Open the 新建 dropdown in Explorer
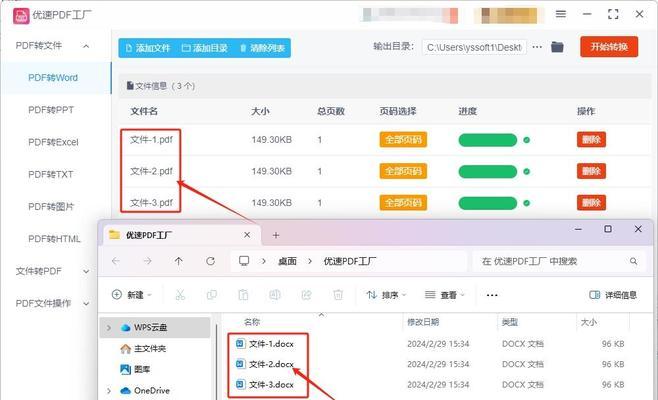658x400 pixels. click(131, 295)
